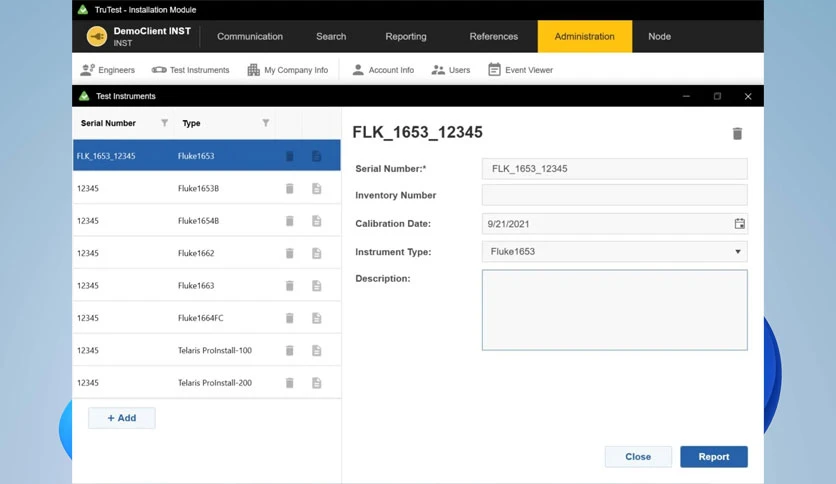836x484 pixels.
Task: Click document icon in Fluke1654B row
Action: coord(317,221)
